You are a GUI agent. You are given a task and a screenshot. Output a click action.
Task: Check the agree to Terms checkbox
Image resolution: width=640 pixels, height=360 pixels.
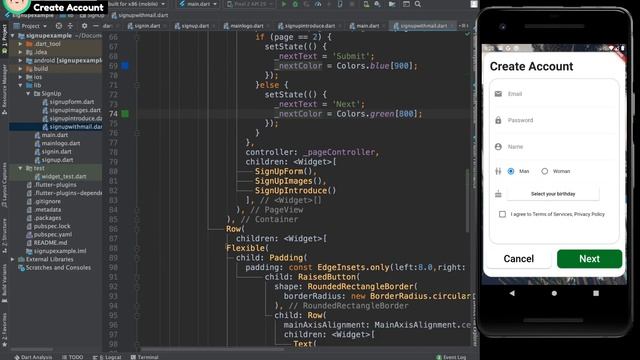(x=502, y=214)
